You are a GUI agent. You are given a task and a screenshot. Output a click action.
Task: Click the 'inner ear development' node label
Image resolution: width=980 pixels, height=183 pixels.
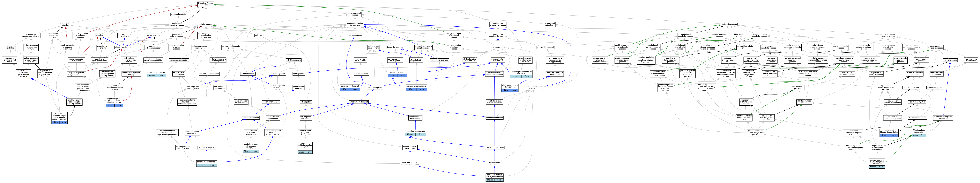coord(350,86)
